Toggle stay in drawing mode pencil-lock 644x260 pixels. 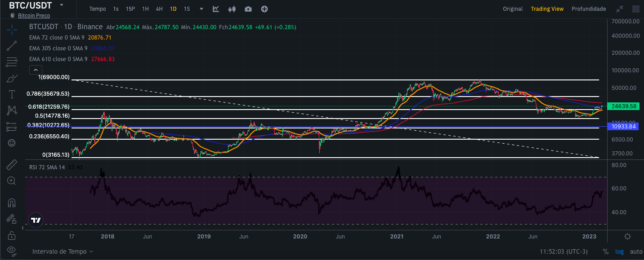pos(12,219)
